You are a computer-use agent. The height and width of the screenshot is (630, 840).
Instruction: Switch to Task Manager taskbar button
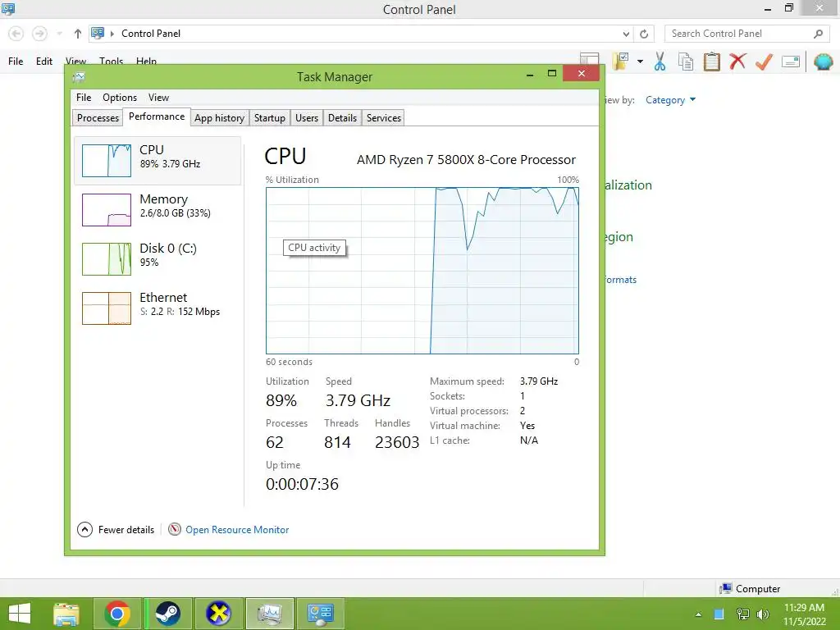click(x=269, y=614)
